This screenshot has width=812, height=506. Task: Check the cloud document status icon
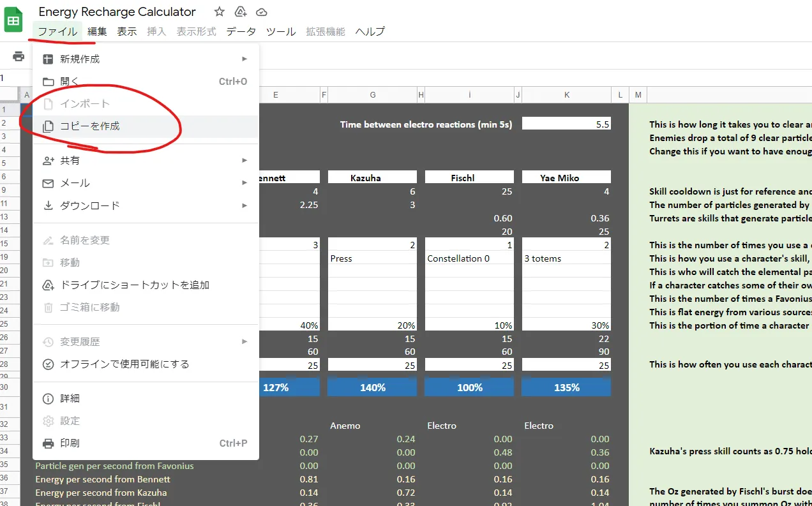tap(262, 11)
